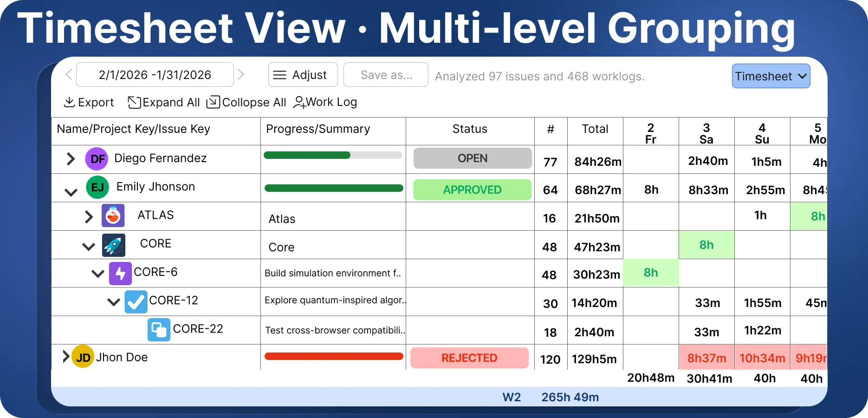
Task: Collapse the Emily Jhonson row
Action: click(x=71, y=192)
